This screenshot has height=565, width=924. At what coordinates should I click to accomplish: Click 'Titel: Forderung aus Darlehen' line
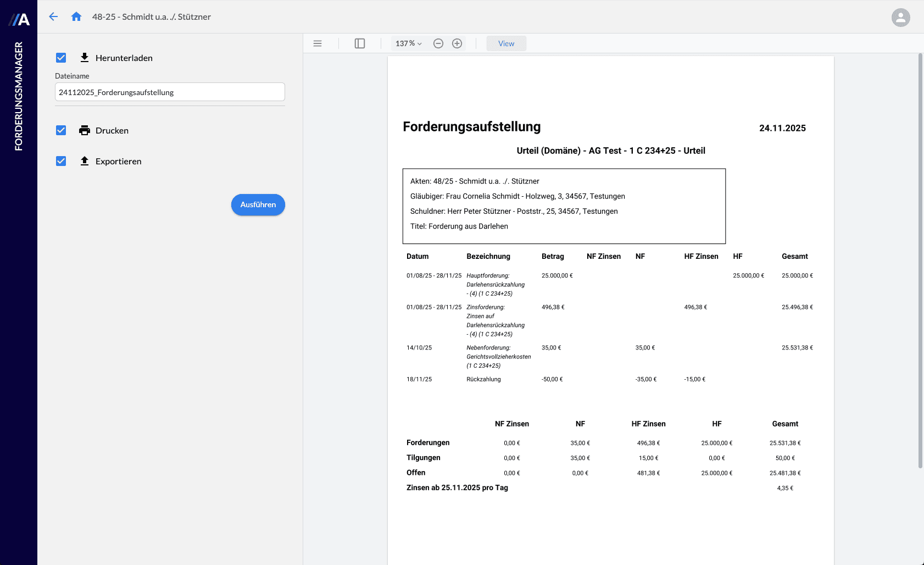(x=459, y=226)
